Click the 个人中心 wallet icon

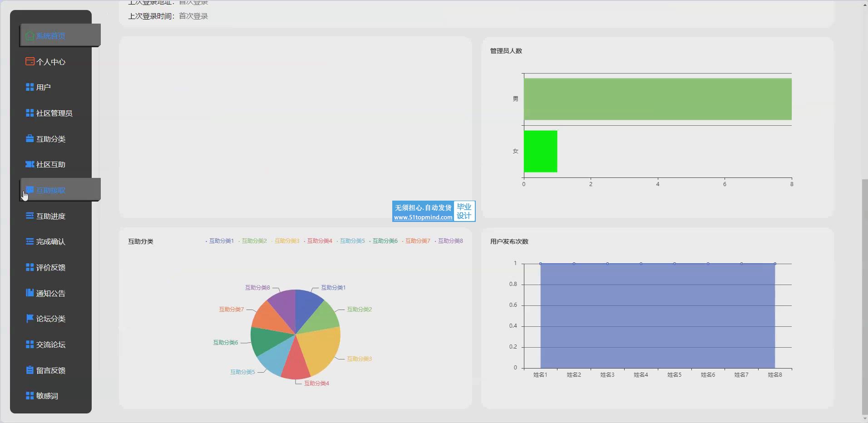pos(30,62)
